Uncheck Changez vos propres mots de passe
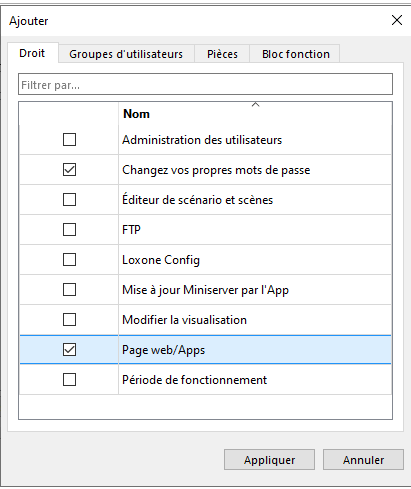 pyautogui.click(x=69, y=170)
